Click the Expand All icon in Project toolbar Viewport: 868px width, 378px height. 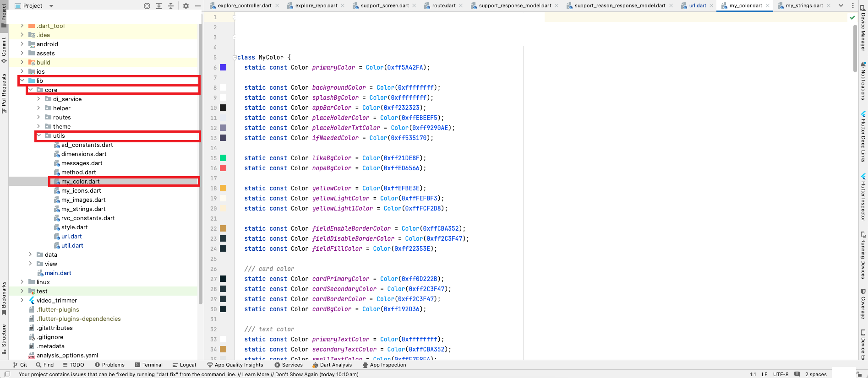[x=159, y=6]
